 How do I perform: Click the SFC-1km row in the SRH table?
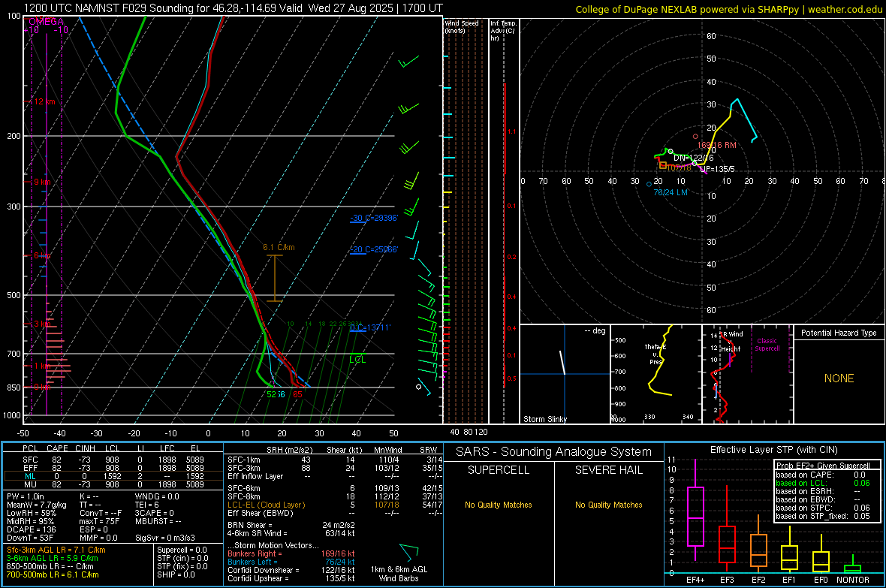pyautogui.click(x=335, y=460)
